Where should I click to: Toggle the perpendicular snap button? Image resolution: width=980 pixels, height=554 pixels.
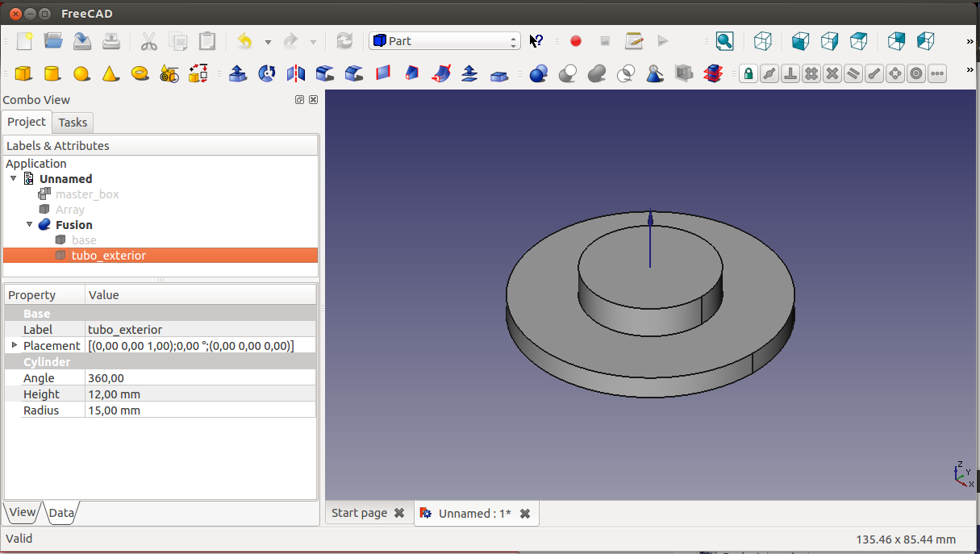(x=790, y=74)
